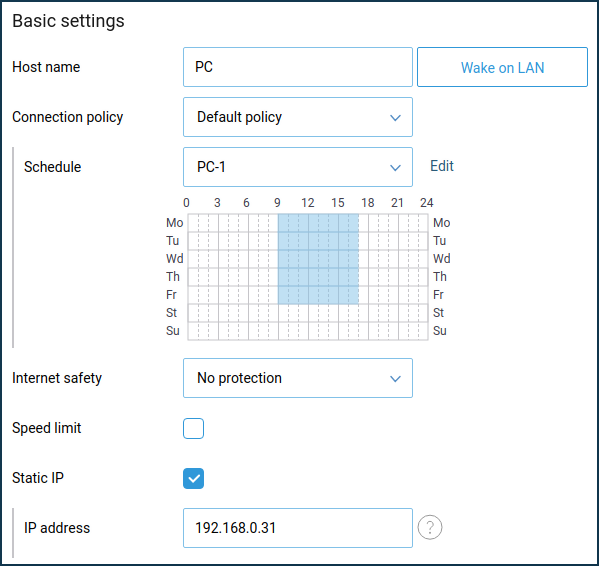The image size is (599, 566).
Task: Open the Default policy connection dropdown
Action: [x=298, y=117]
